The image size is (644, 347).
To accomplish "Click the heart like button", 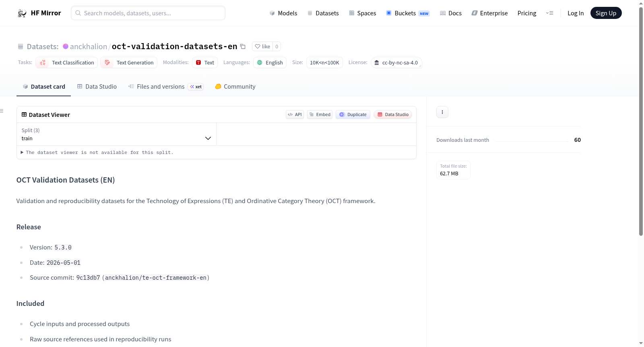I will [x=262, y=46].
